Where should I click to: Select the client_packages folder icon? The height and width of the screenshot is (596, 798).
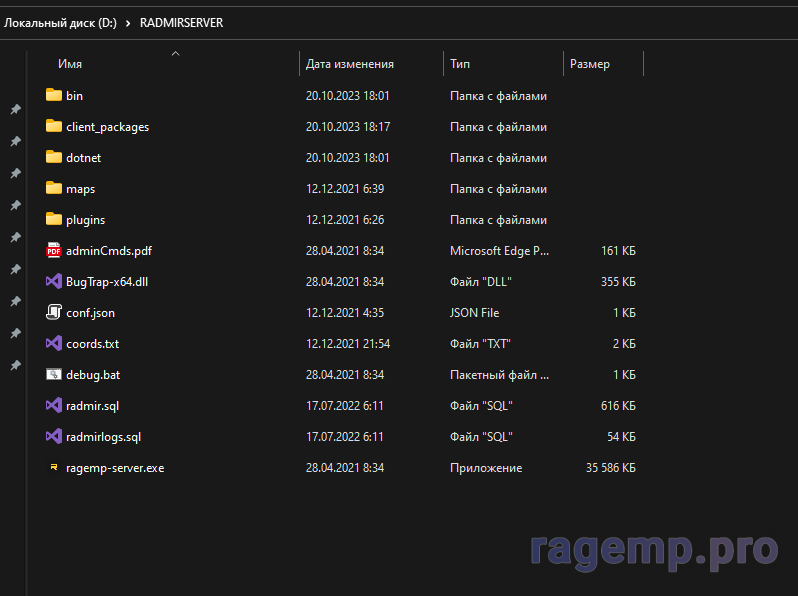point(53,126)
